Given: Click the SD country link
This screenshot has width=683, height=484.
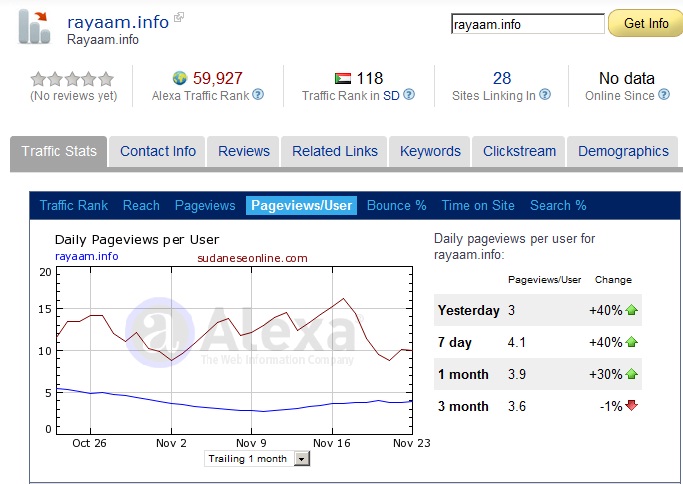Looking at the screenshot, I should click(391, 95).
